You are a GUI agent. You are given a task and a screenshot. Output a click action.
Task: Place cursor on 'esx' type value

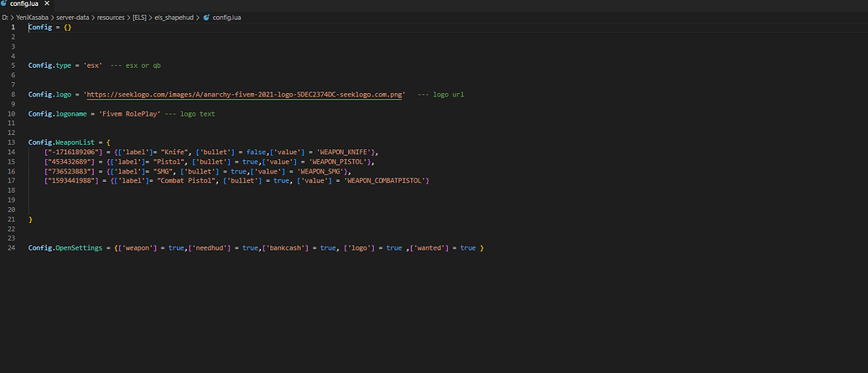coord(92,65)
